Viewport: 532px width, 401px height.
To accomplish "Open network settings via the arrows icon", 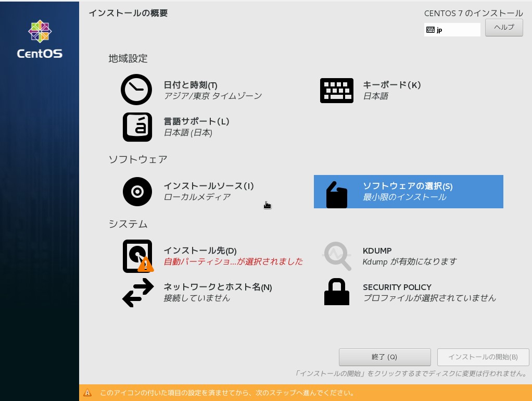I will [137, 292].
